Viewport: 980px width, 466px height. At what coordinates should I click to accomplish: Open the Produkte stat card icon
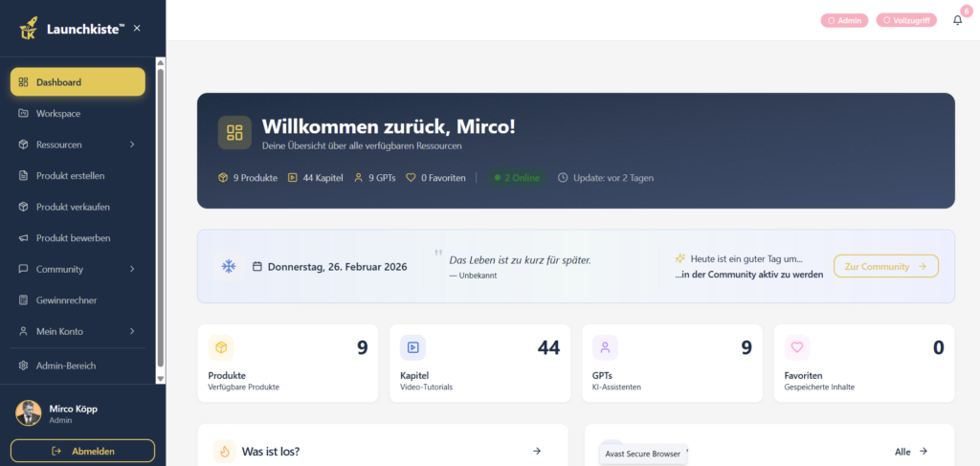point(221,348)
